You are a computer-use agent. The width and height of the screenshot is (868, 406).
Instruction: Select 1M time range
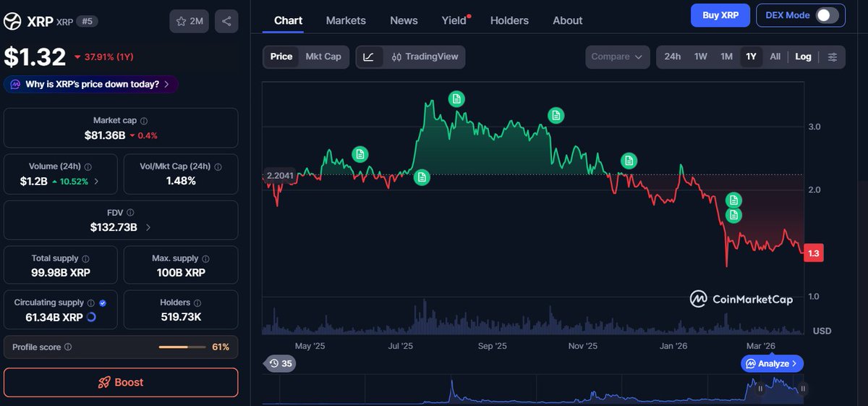pyautogui.click(x=726, y=56)
